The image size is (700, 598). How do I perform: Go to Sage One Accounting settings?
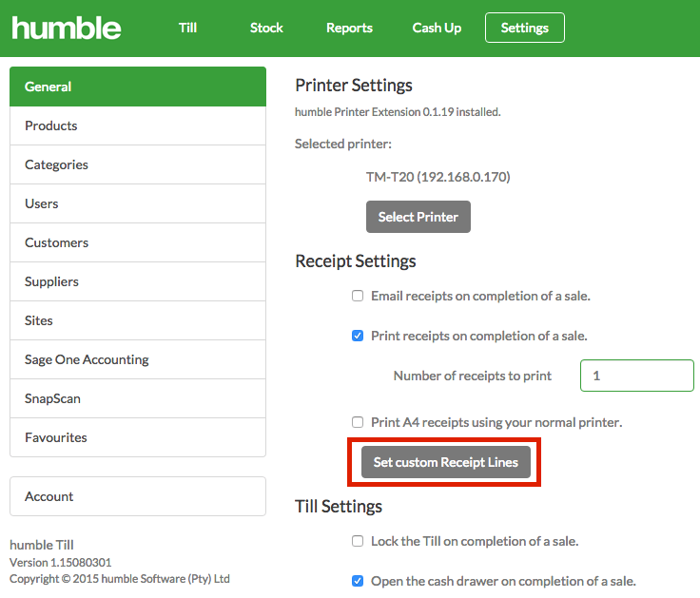tap(138, 359)
